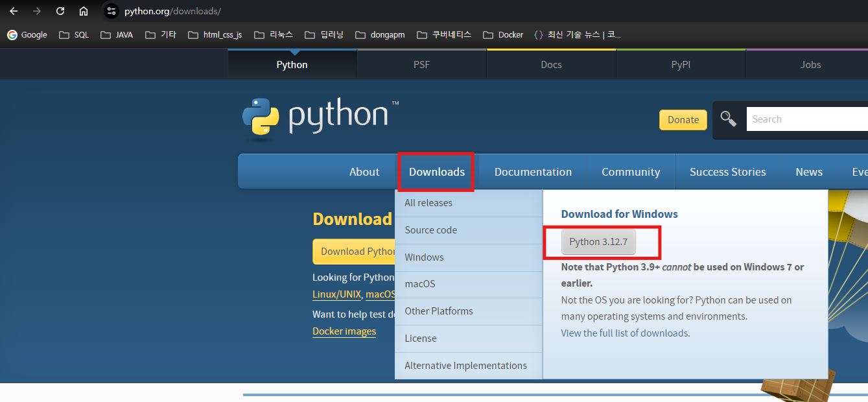Open the 최신 기술 뉴스 bookmark

tap(577, 35)
